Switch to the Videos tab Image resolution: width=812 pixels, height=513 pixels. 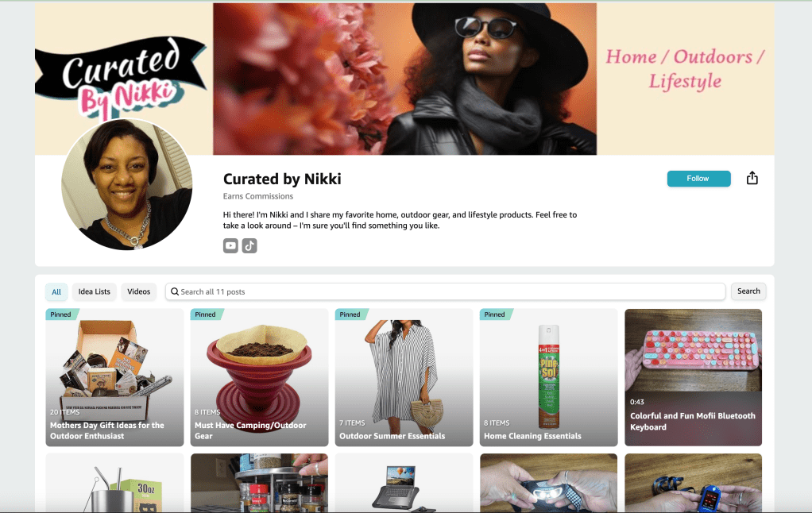(139, 291)
